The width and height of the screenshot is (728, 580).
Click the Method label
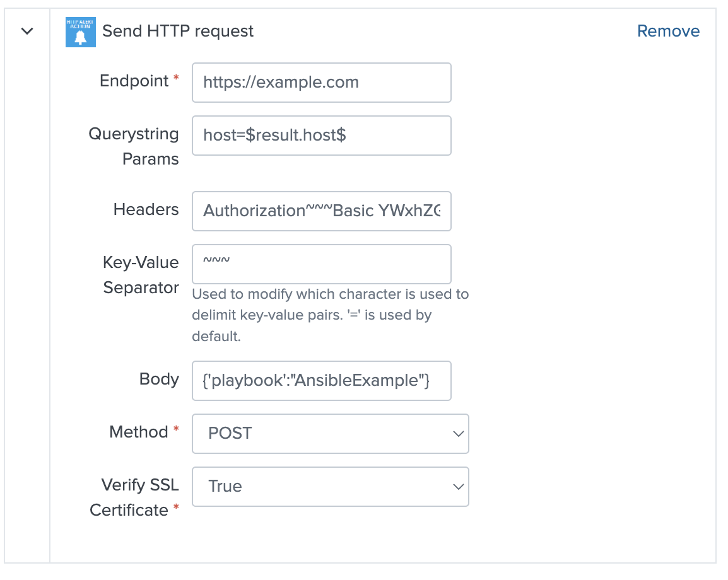click(139, 432)
